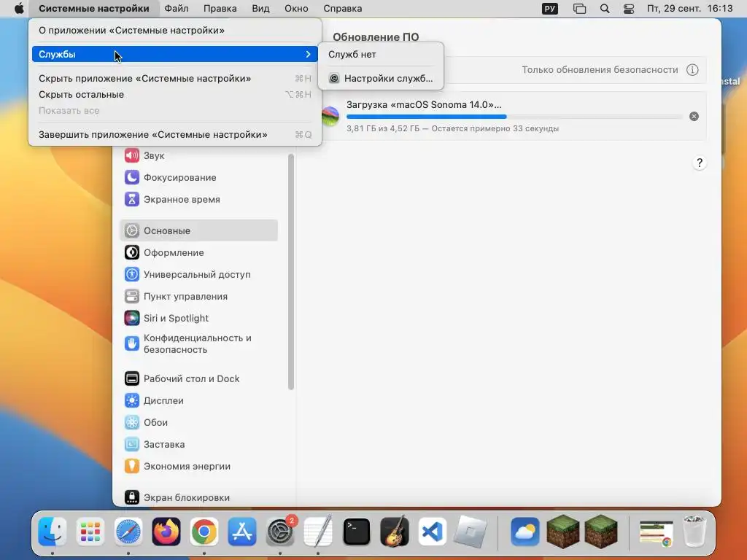
Task: Open System Settings Dock icon with badge
Action: (280, 532)
